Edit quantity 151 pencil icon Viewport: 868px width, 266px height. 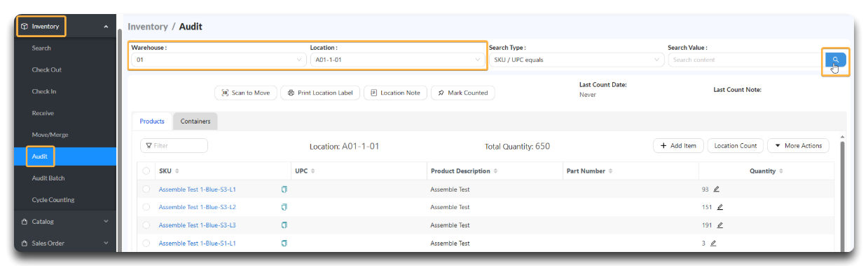pos(719,207)
